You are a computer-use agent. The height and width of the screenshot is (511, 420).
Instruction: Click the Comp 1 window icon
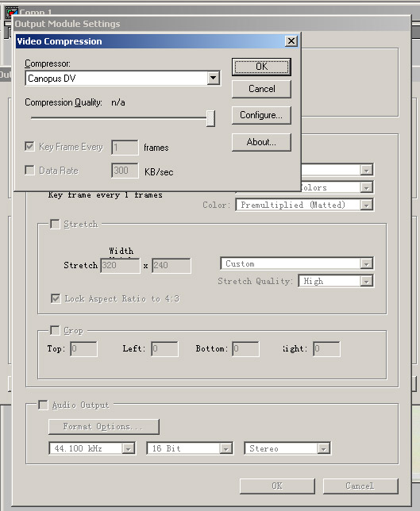point(11,12)
